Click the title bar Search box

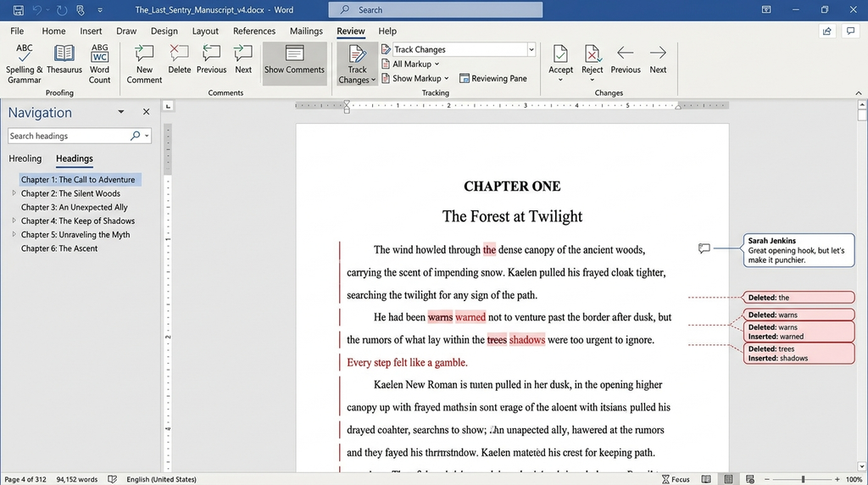[x=435, y=10]
